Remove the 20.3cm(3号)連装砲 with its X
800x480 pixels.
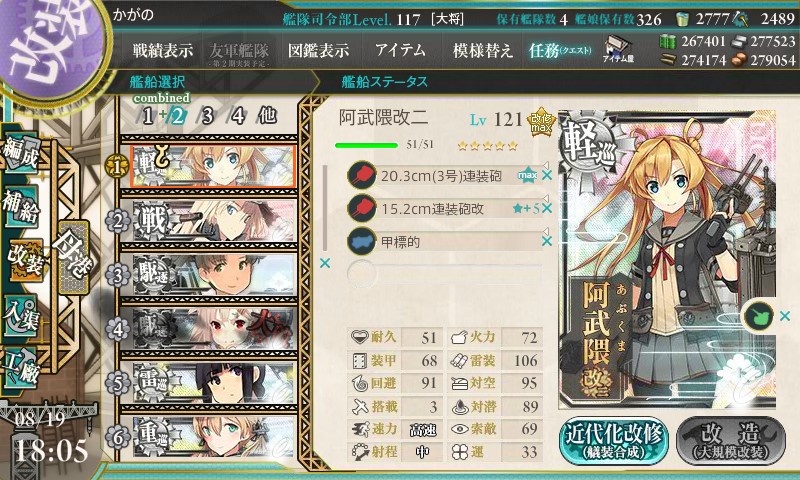point(547,176)
